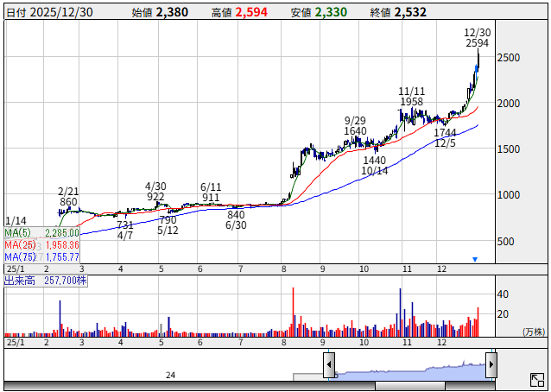This screenshot has width=551, height=392.
Task: Click the blue triangle marker below the chart
Action: [474, 259]
